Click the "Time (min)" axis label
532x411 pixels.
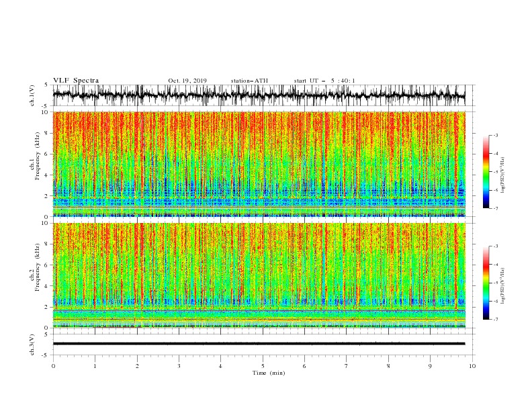[x=269, y=373]
